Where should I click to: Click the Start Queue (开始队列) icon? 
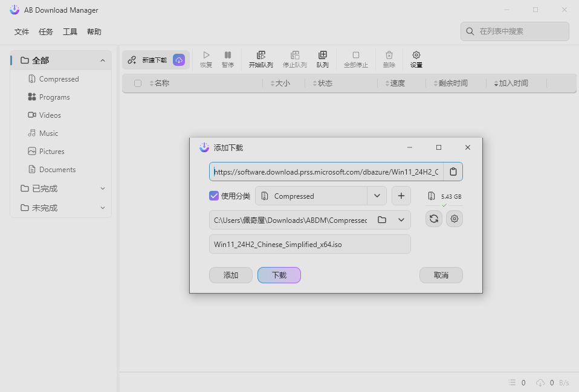261,55
